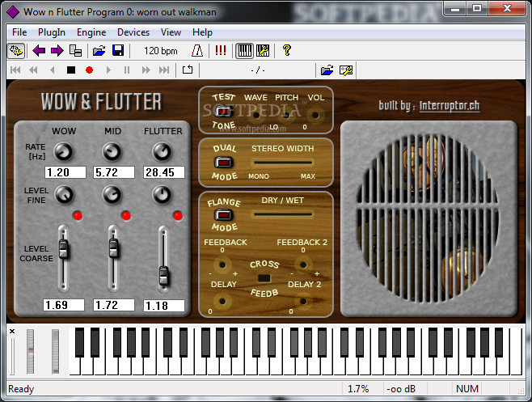Toggle the keyboard bar icon
The image size is (532, 402).
(244, 51)
